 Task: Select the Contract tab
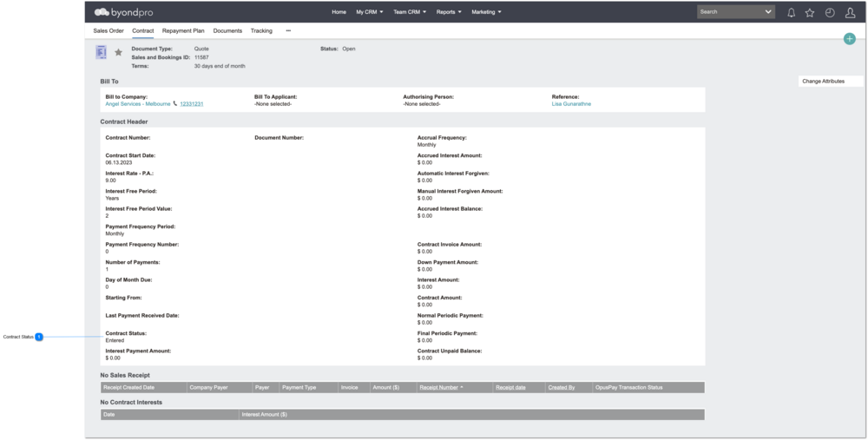pos(143,31)
